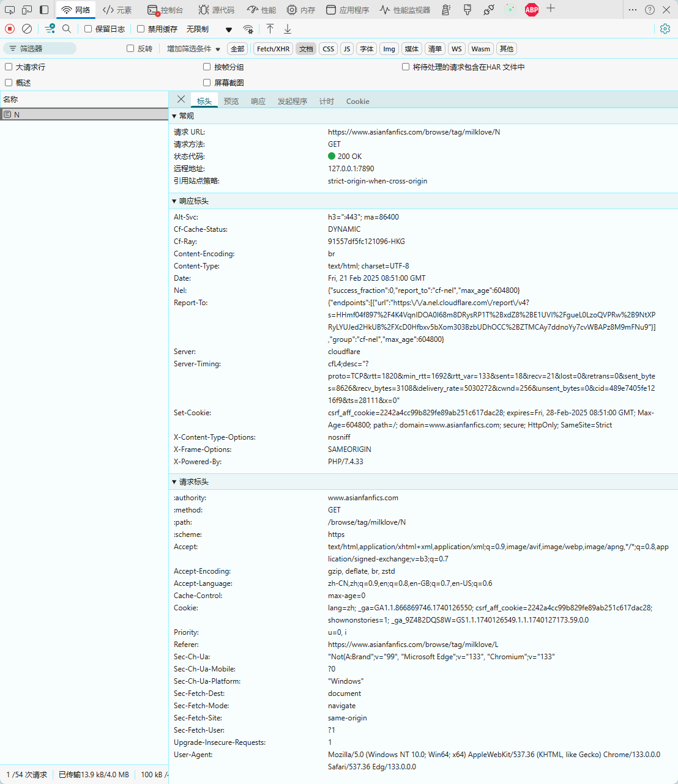Filter requests by Fetch/XHR
The height and width of the screenshot is (784, 678).
click(x=273, y=49)
